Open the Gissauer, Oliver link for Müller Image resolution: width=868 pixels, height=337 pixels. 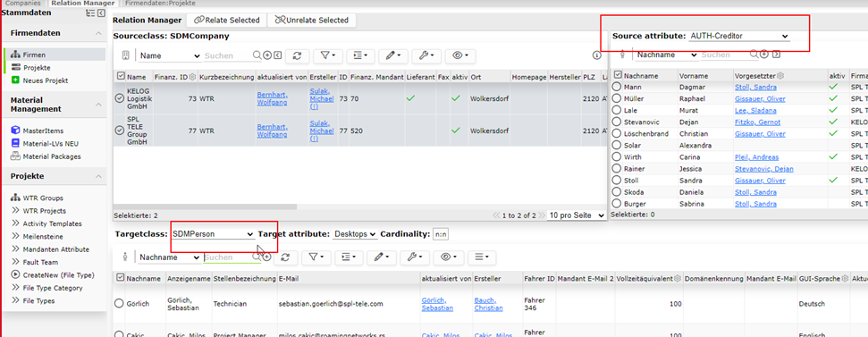tap(760, 99)
